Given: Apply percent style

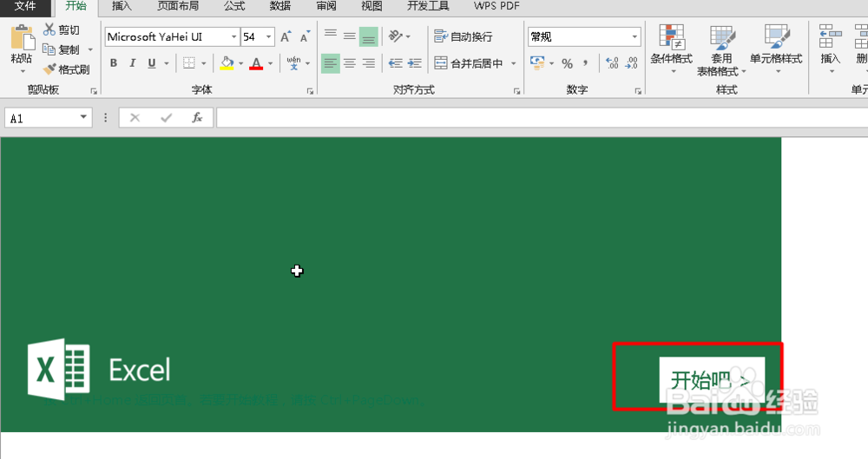Looking at the screenshot, I should tap(567, 63).
